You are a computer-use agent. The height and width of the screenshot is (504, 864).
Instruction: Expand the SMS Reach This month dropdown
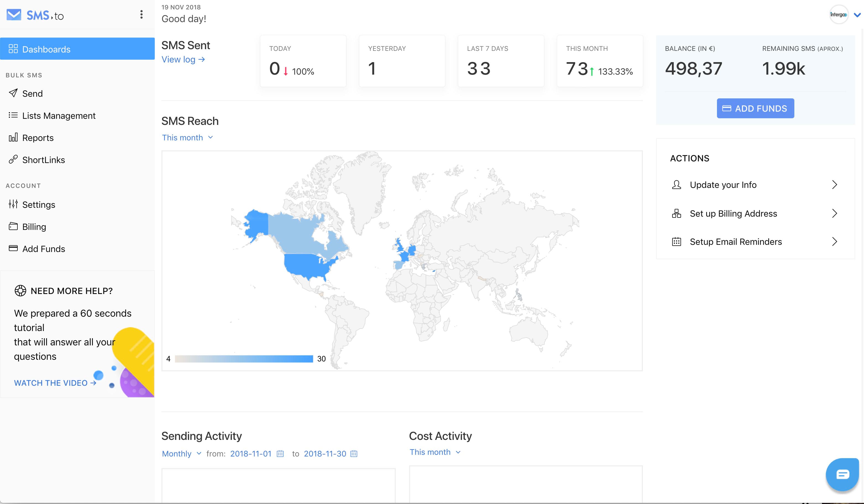(x=188, y=138)
